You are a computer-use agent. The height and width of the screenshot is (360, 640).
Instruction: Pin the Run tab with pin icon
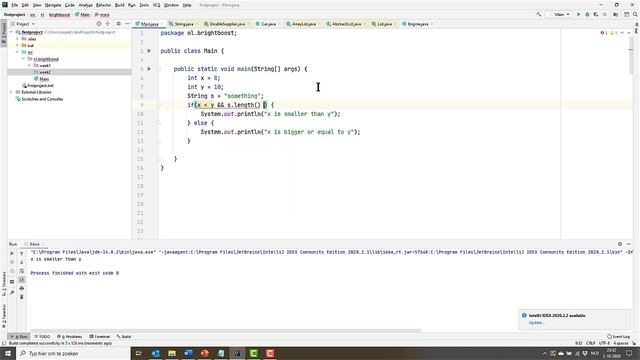point(12,292)
